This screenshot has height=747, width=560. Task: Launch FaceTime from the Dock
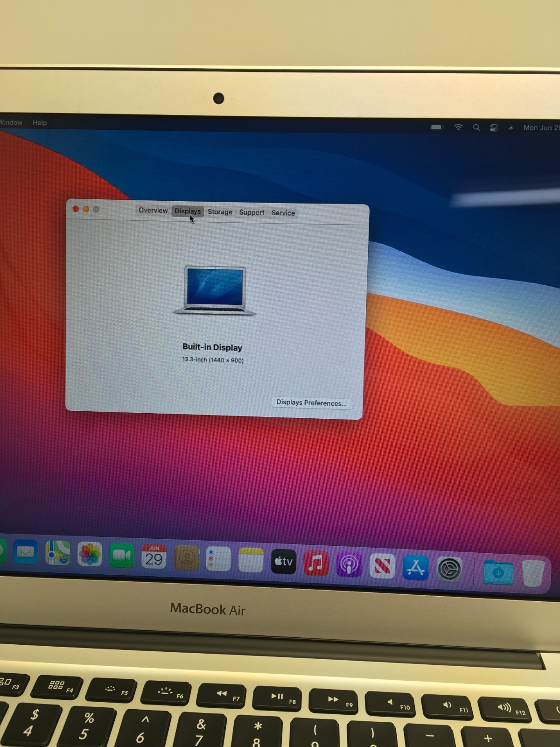[x=122, y=555]
